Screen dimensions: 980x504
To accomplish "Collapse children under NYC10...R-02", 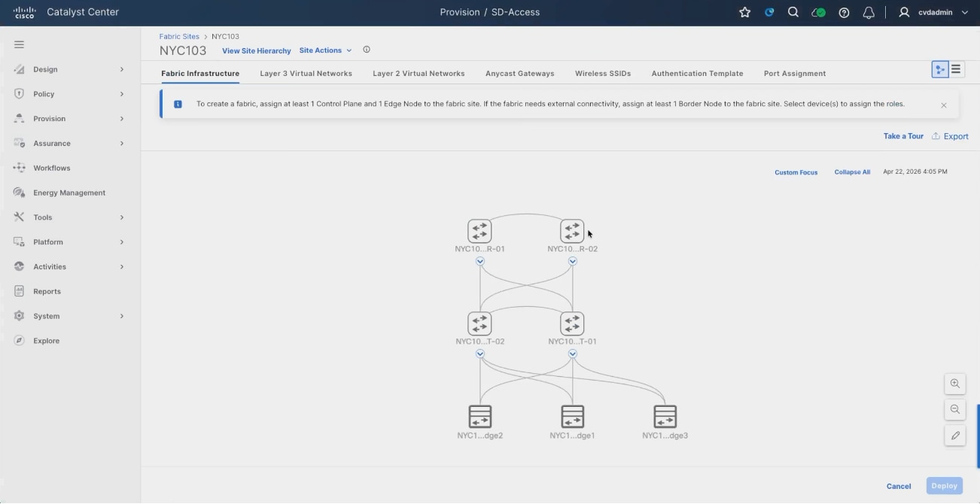I will pos(572,261).
